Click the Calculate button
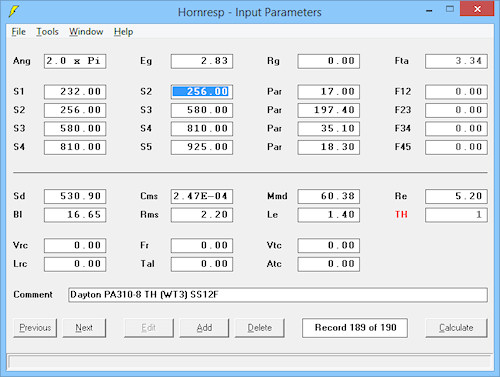The image size is (500, 377). (x=456, y=328)
